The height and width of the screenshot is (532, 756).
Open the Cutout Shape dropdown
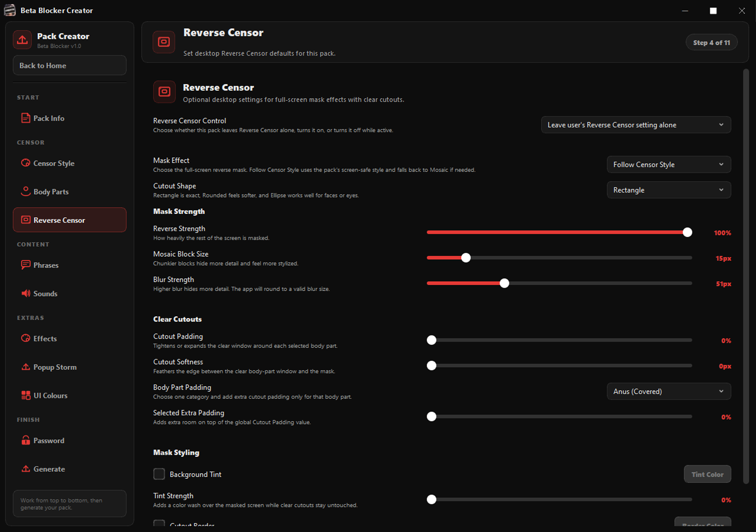pos(669,190)
